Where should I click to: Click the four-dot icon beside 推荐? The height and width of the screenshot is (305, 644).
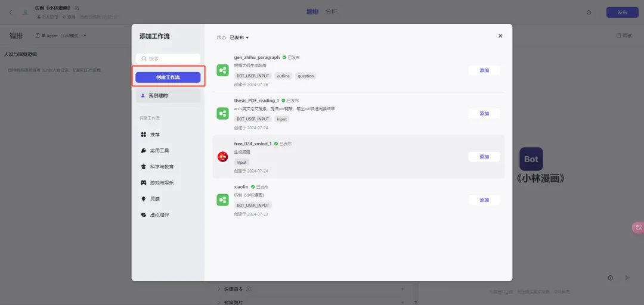pyautogui.click(x=143, y=135)
